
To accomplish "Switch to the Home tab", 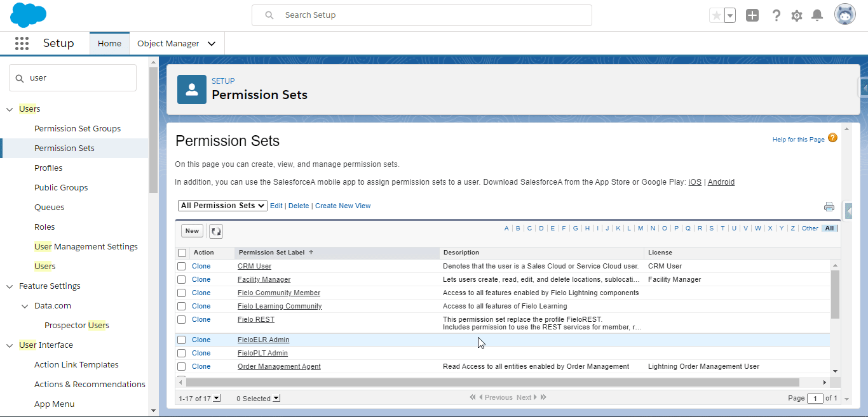I will (109, 44).
